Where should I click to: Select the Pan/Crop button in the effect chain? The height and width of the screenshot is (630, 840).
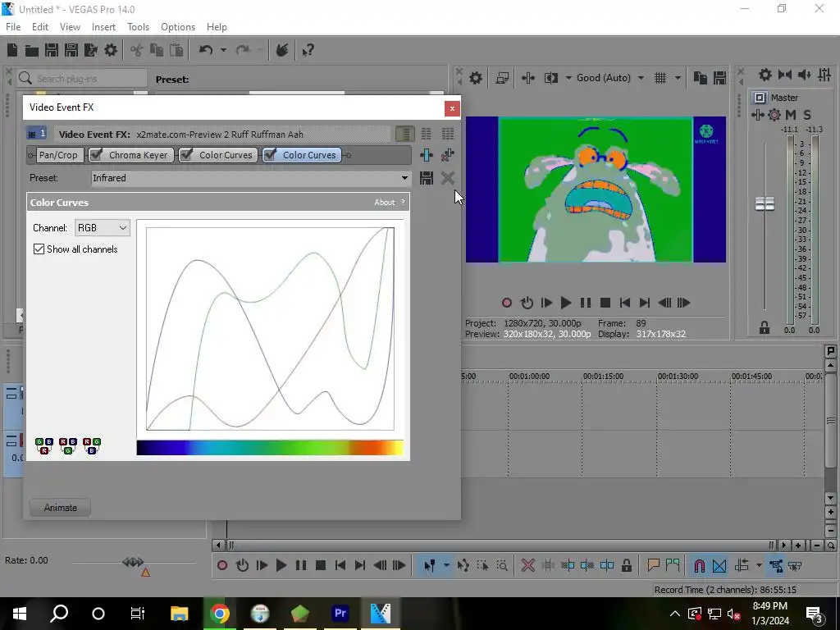point(58,155)
